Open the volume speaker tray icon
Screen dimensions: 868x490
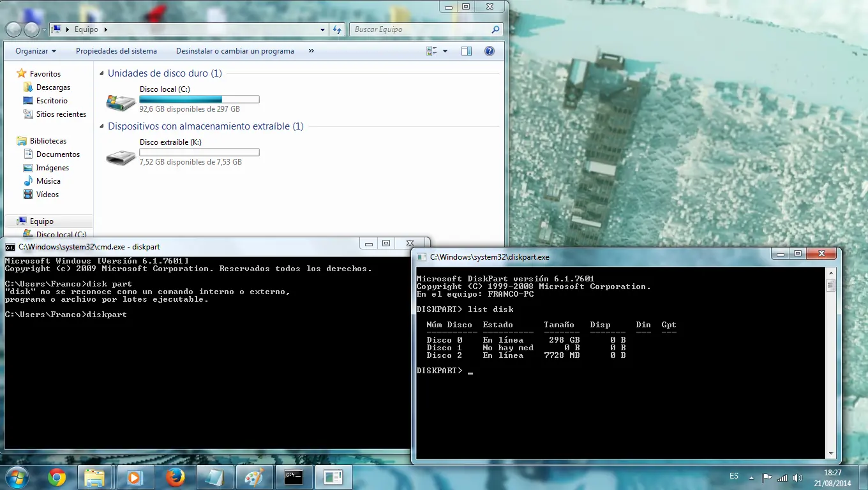(x=798, y=477)
